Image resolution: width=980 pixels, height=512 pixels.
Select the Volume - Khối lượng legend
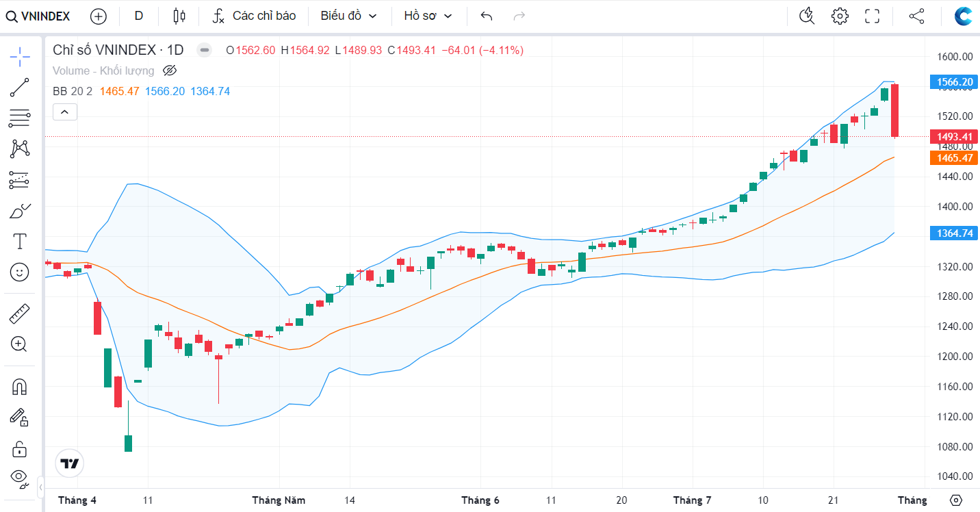tap(103, 71)
